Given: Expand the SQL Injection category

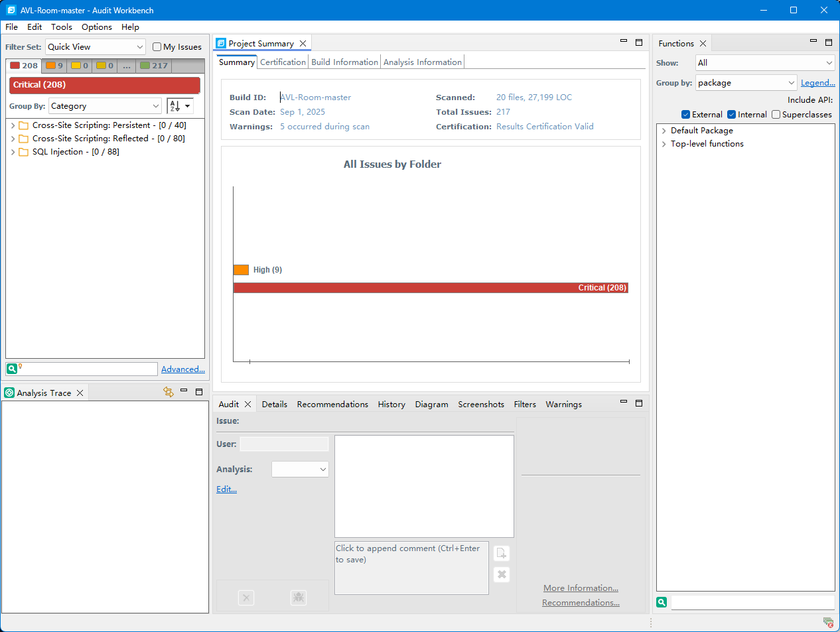Looking at the screenshot, I should 13,152.
